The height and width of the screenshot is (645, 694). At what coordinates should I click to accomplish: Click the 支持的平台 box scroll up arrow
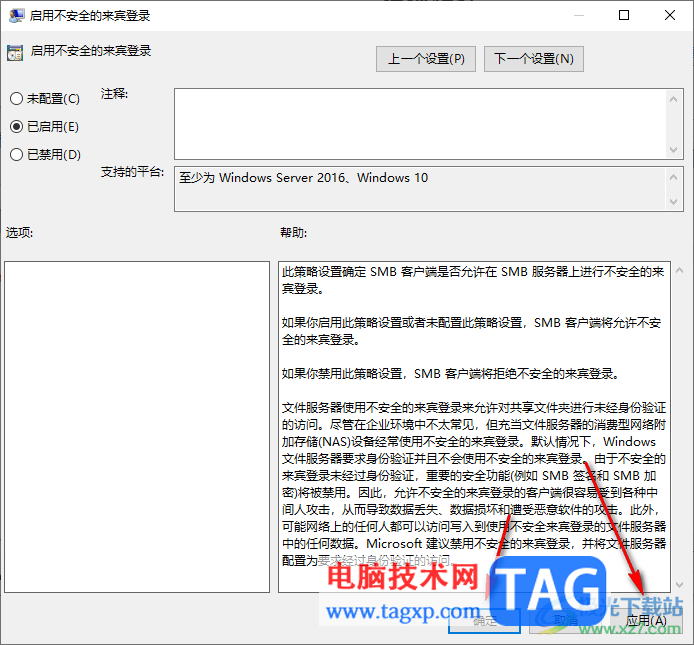click(674, 177)
